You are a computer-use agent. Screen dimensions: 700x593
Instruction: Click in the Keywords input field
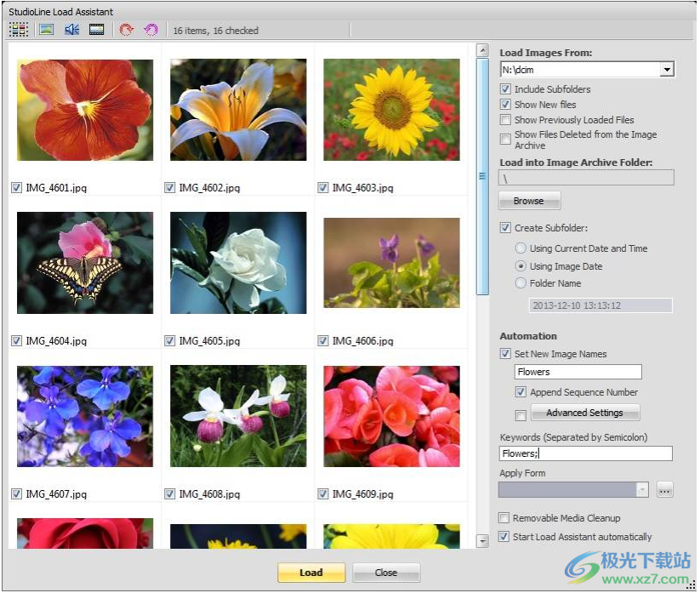pyautogui.click(x=585, y=453)
